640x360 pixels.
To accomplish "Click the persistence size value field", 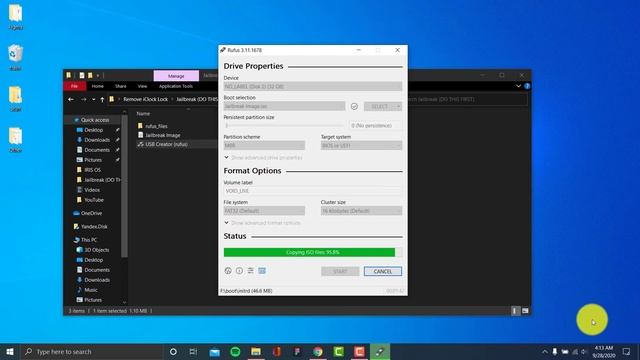I will (375, 126).
